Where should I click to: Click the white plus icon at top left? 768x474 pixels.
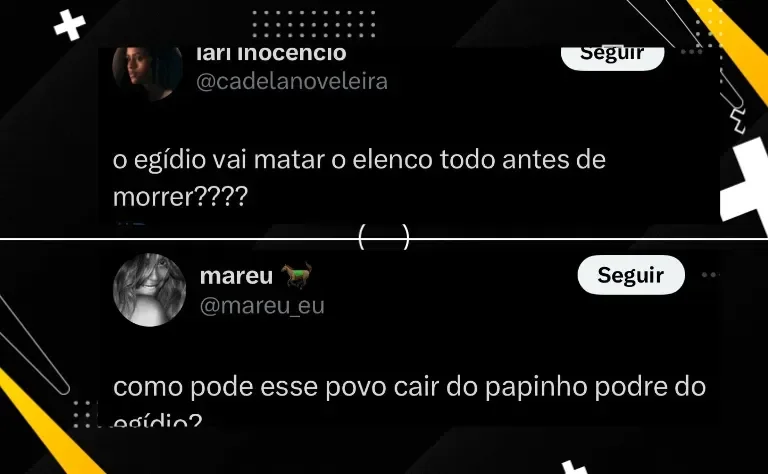click(x=70, y=24)
